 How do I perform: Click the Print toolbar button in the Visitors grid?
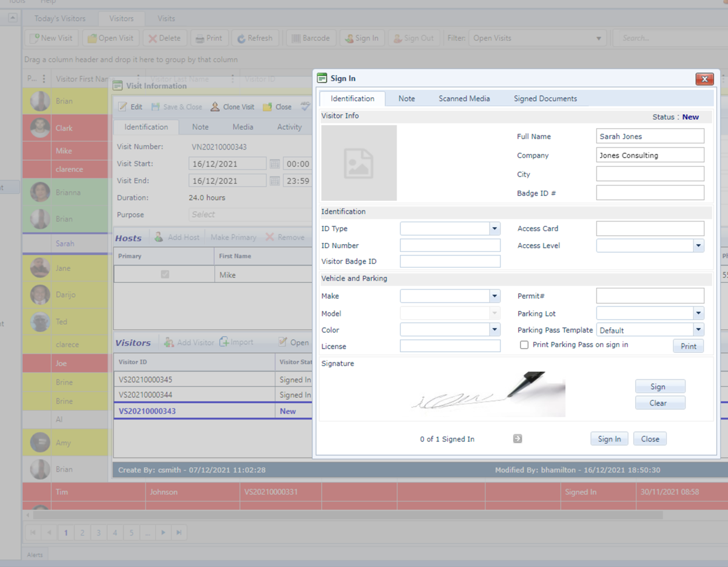click(x=208, y=38)
